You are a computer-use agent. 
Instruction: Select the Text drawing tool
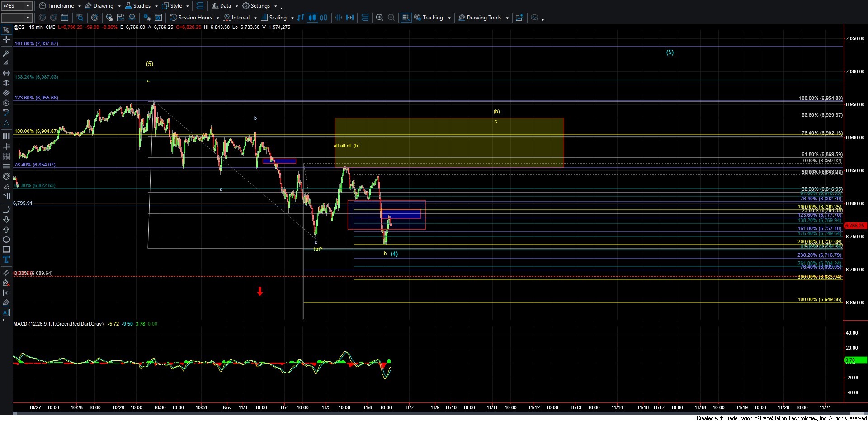coord(6,260)
